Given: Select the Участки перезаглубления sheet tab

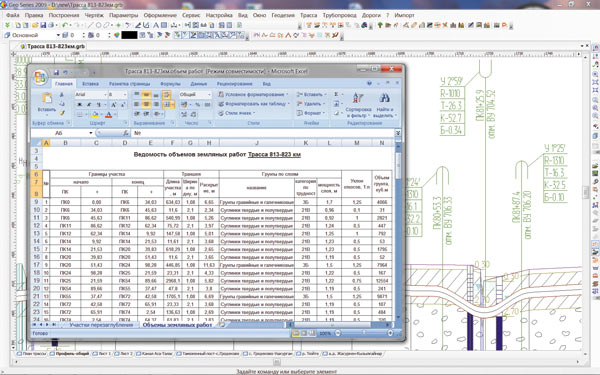Looking at the screenshot, I should click(101, 325).
